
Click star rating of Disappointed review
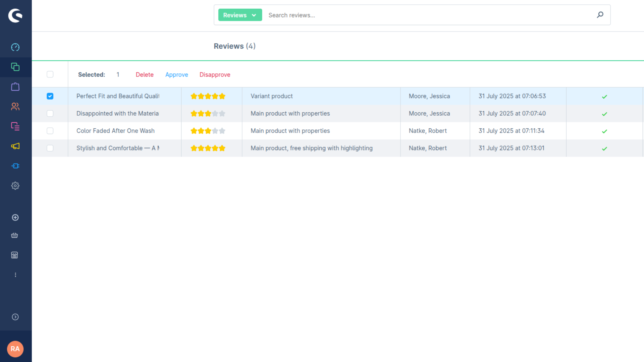click(208, 114)
